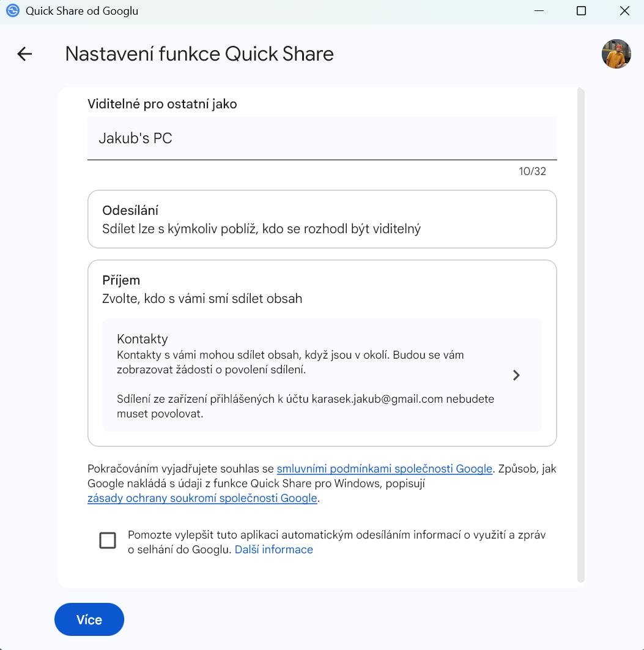Click the Příjem heading
644x650 pixels.
(x=121, y=281)
